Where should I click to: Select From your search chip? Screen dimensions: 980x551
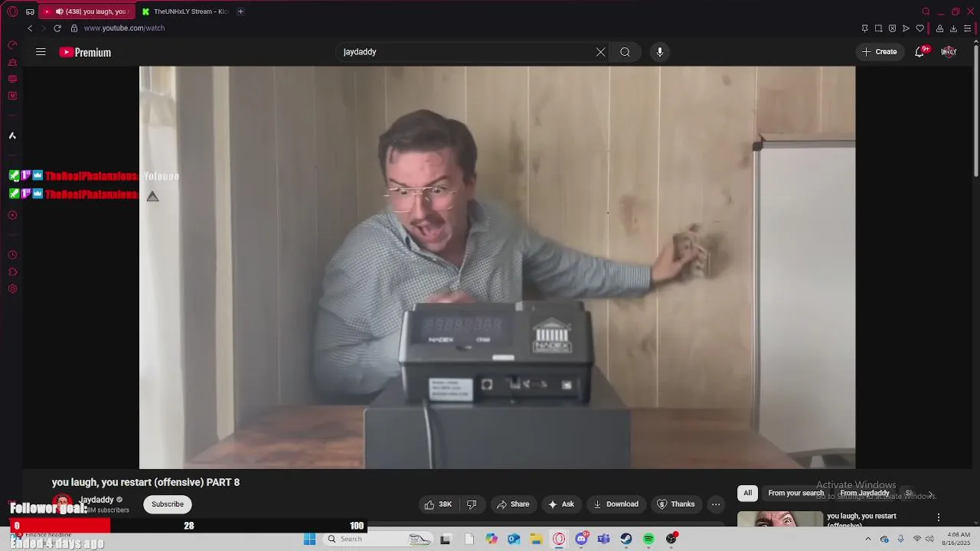pos(796,493)
